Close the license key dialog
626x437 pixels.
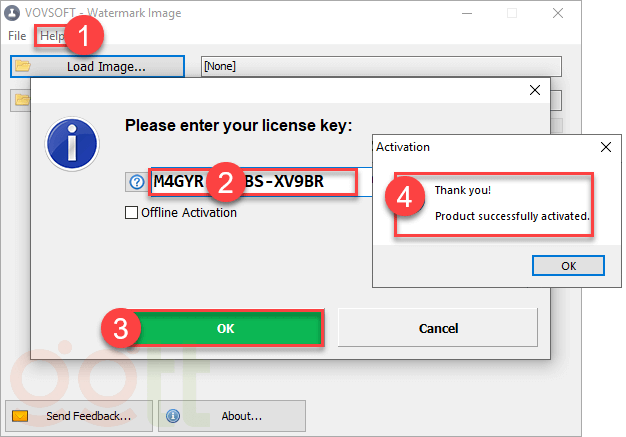[534, 89]
